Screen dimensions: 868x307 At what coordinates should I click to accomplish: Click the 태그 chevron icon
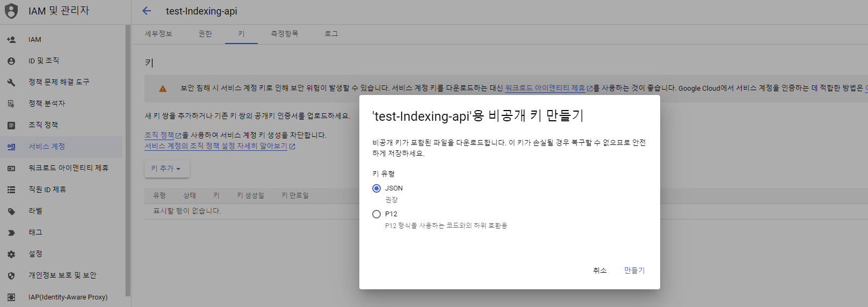pyautogui.click(x=11, y=233)
